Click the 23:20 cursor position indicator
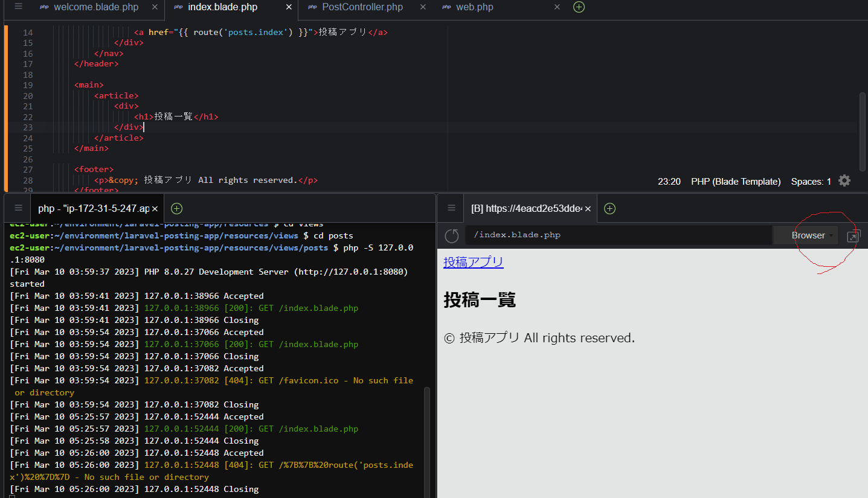Viewport: 868px width, 498px height. pos(669,182)
